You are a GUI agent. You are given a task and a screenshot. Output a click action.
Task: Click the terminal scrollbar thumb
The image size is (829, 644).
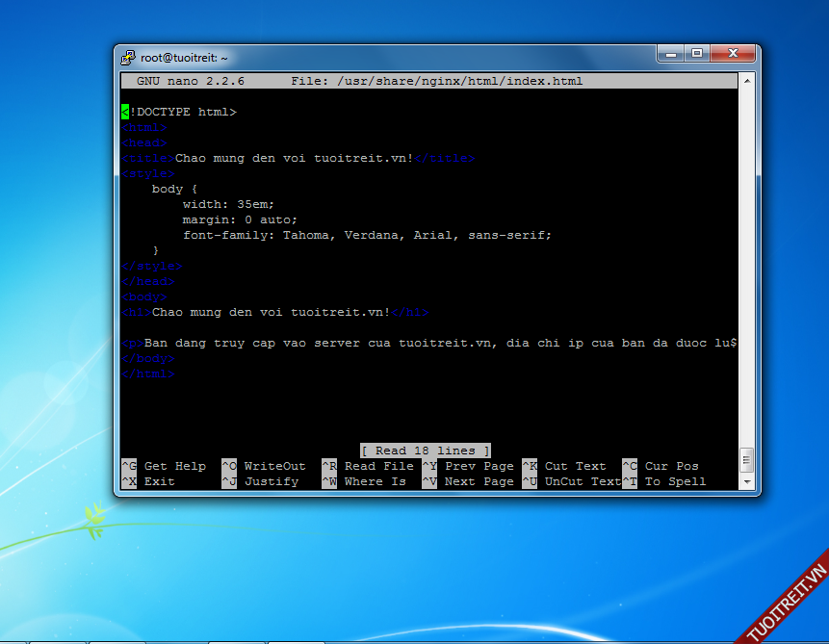(x=746, y=459)
